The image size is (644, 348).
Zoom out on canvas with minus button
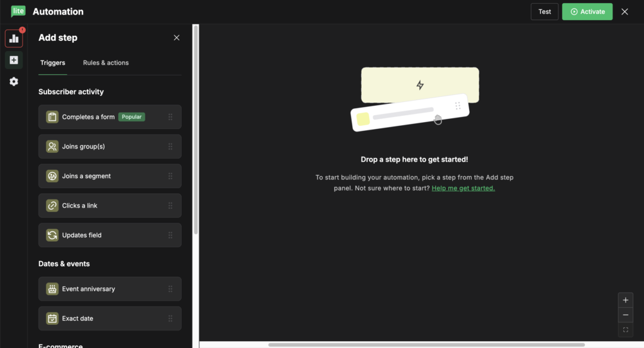tap(625, 315)
